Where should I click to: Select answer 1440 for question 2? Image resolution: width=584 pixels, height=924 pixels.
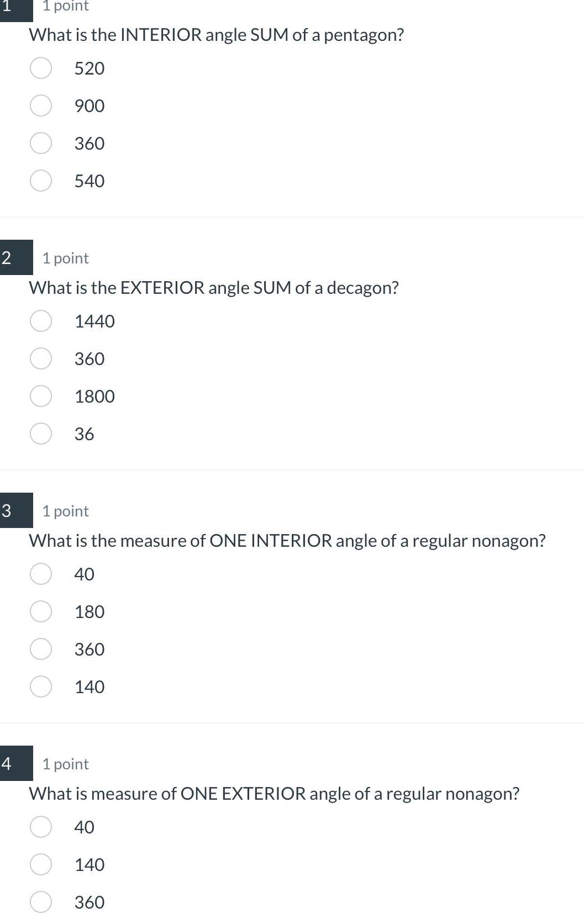click(40, 321)
